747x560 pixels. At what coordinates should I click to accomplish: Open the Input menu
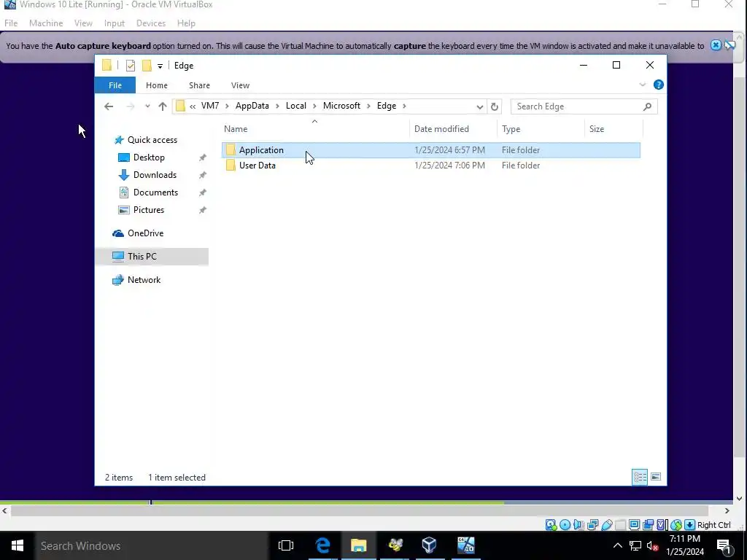(x=115, y=23)
